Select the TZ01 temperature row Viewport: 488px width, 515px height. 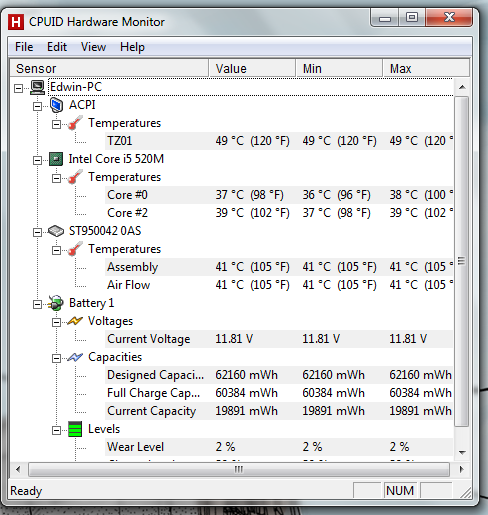pyautogui.click(x=279, y=141)
